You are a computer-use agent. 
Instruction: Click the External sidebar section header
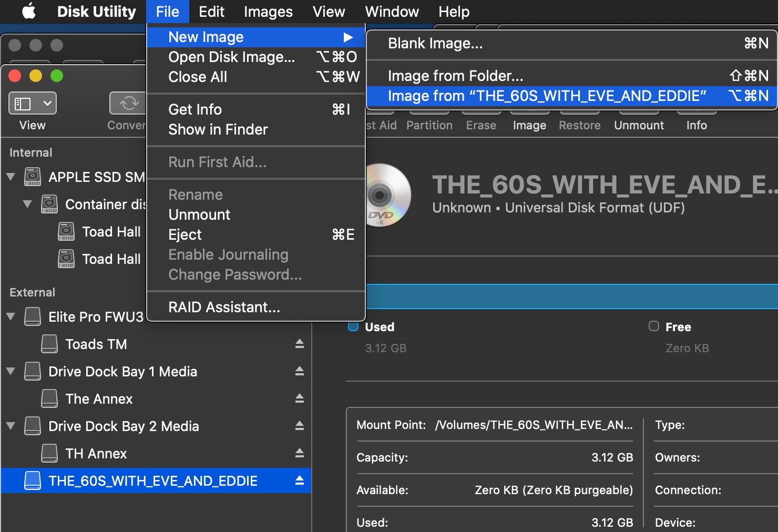click(32, 292)
